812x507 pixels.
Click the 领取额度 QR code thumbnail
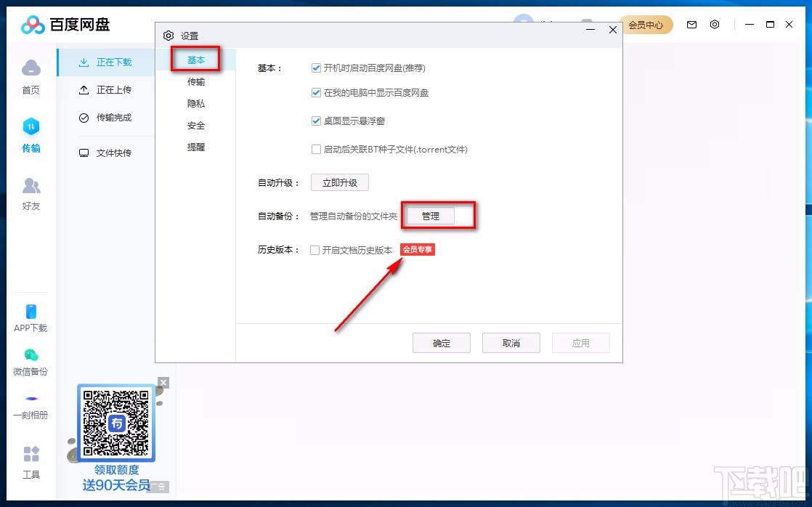[x=115, y=423]
